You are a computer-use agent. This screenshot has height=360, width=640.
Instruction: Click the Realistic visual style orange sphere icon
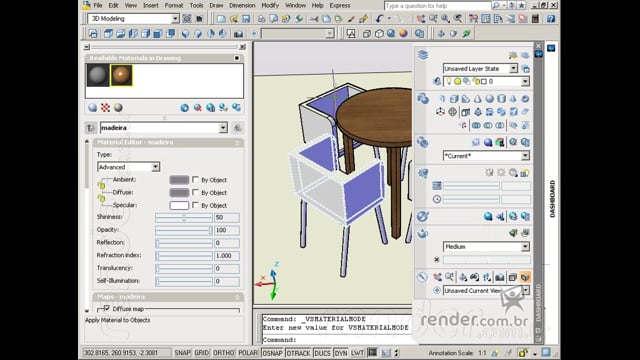point(403,33)
